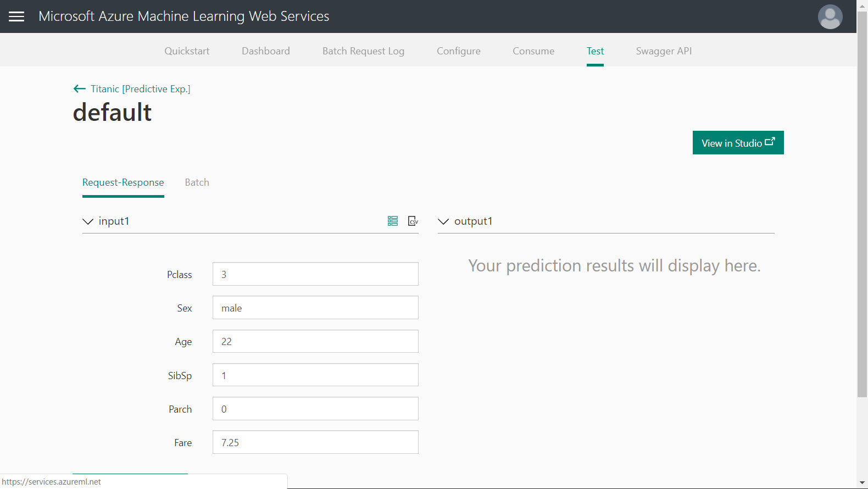This screenshot has height=489, width=868.
Task: Click the scrollbar down arrow
Action: (x=862, y=483)
